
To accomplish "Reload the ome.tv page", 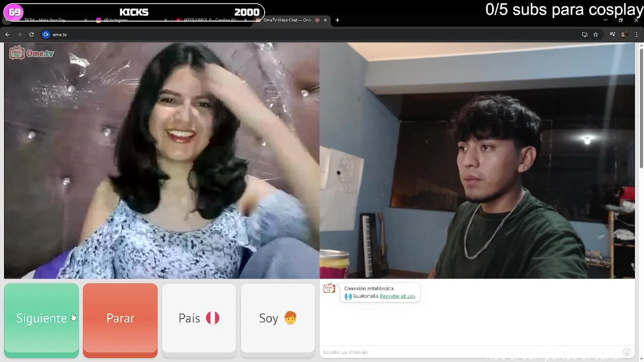I will 31,35.
